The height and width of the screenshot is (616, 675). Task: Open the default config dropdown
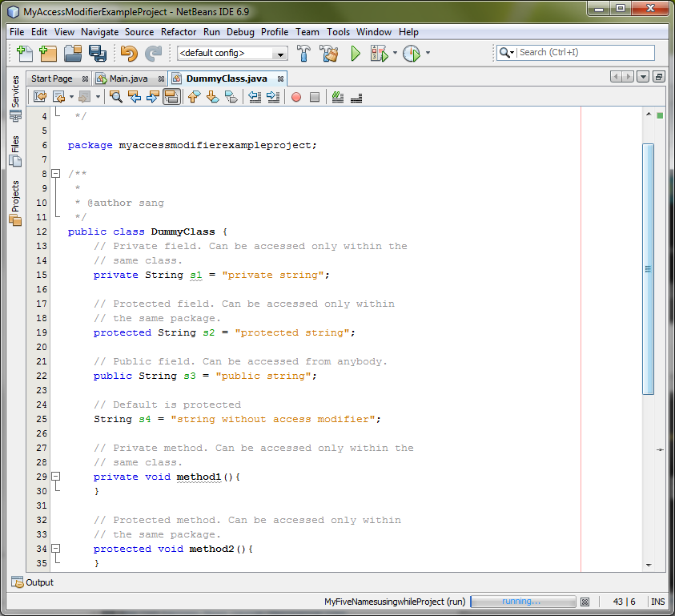coord(279,54)
